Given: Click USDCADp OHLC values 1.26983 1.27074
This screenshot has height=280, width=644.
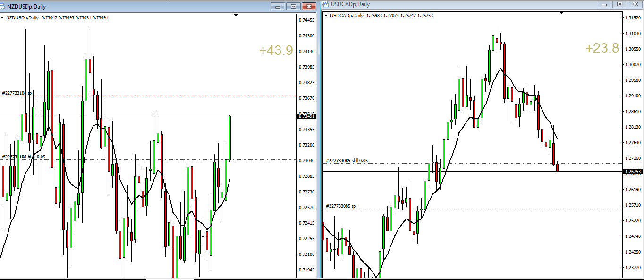Looking at the screenshot, I should (383, 16).
